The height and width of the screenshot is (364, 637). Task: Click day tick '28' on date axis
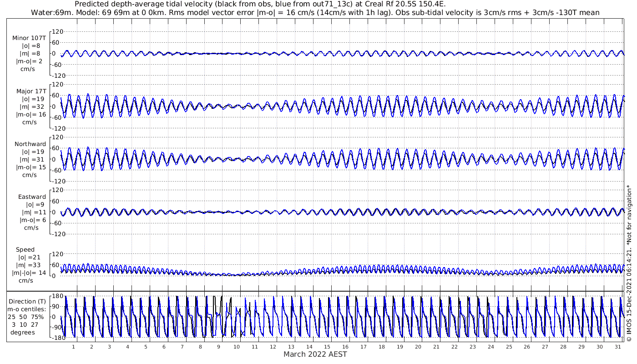(563, 347)
